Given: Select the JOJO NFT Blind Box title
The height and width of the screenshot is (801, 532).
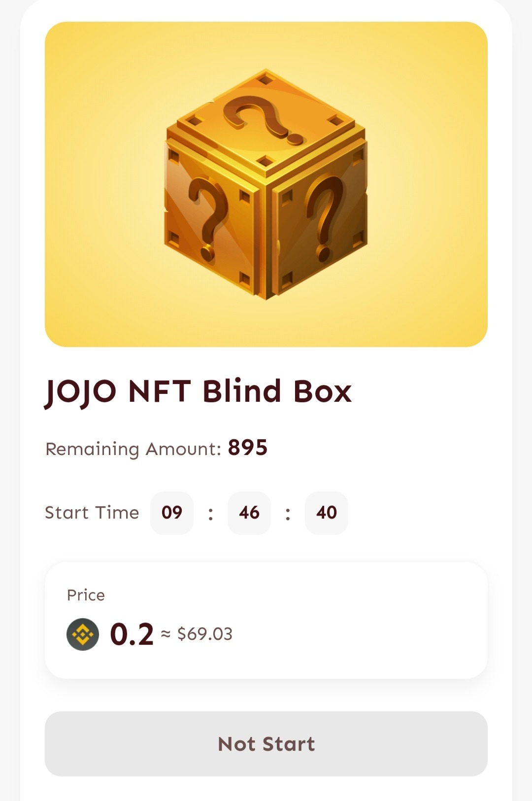Looking at the screenshot, I should pyautogui.click(x=199, y=392).
